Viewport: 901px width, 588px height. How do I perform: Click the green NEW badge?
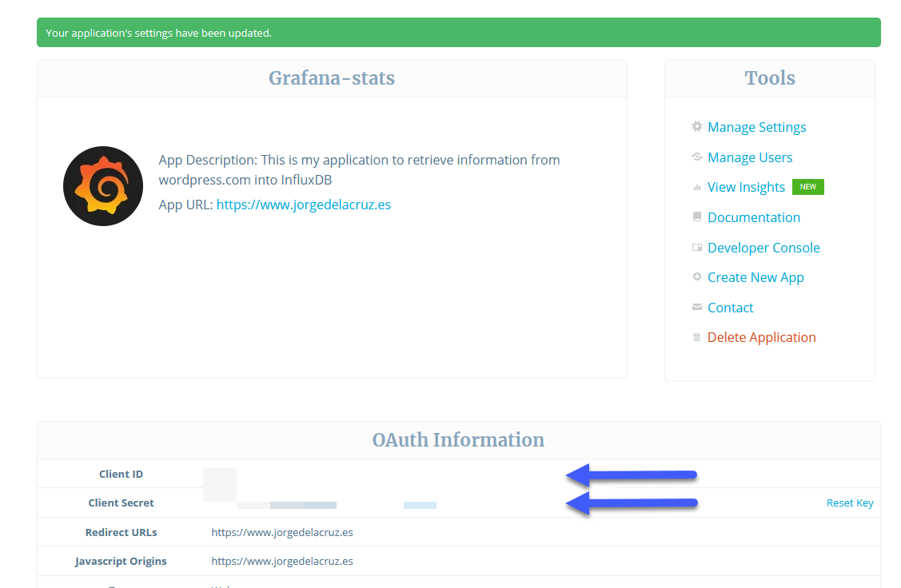808,187
